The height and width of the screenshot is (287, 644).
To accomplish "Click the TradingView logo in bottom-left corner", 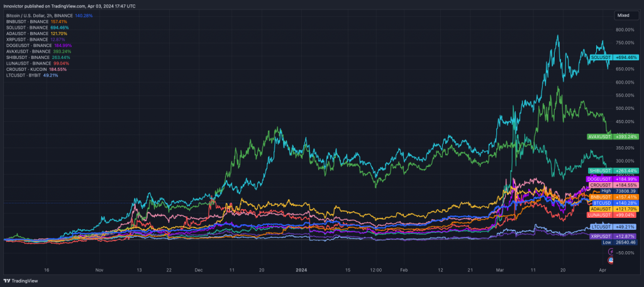I will click(x=20, y=280).
